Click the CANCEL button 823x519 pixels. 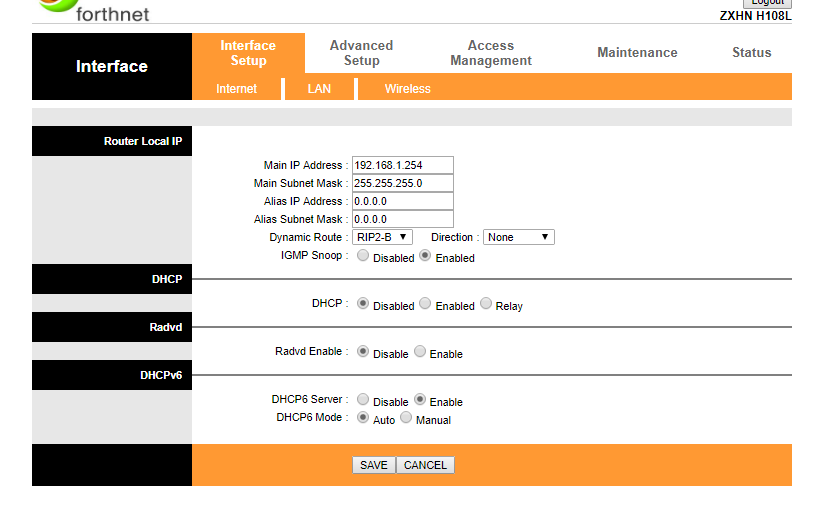pyautogui.click(x=425, y=465)
